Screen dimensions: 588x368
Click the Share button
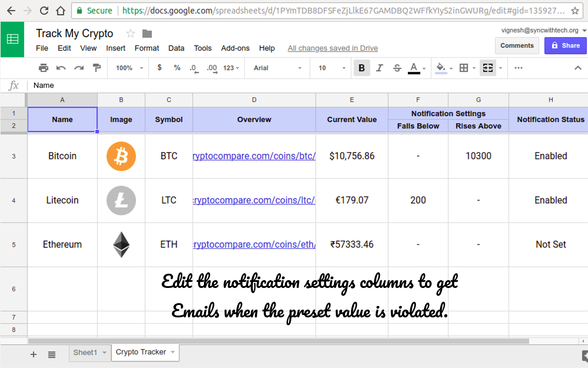tap(565, 46)
